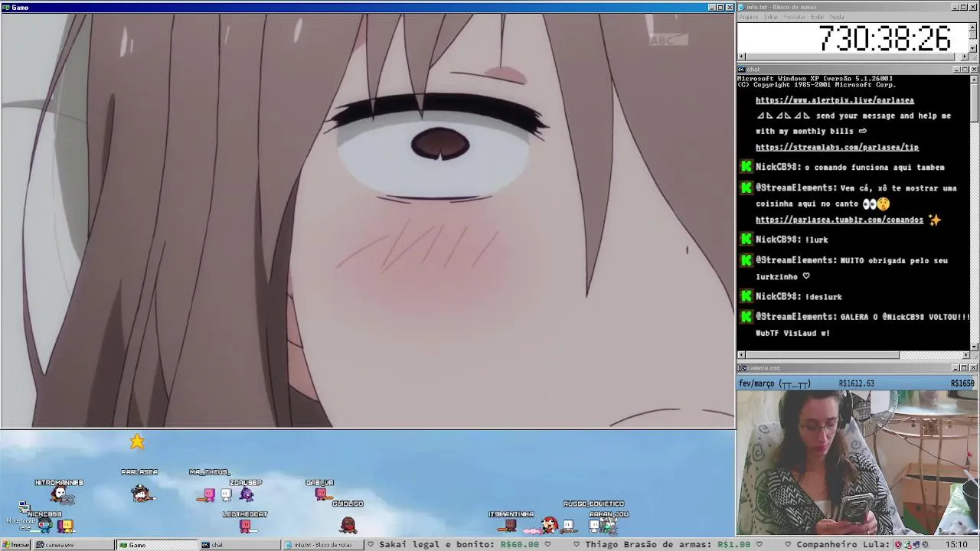
Task: Open the Formatar menu in Bloco de notas
Action: (x=795, y=17)
